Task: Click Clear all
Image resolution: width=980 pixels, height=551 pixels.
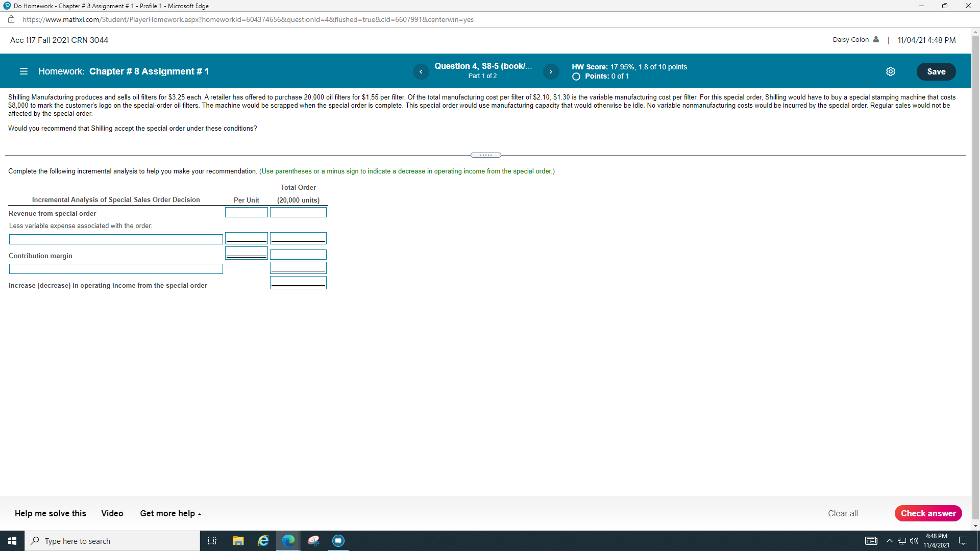Action: pyautogui.click(x=843, y=513)
